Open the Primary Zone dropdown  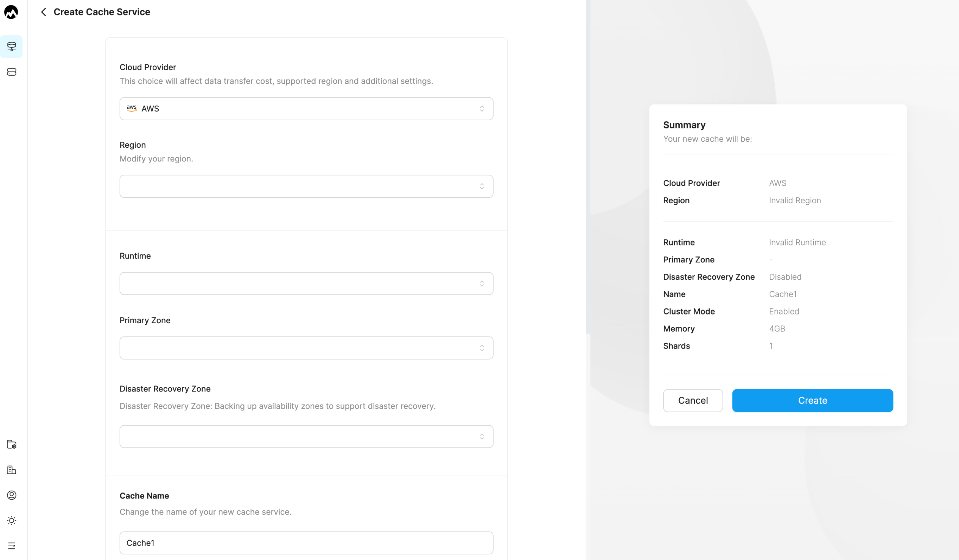click(306, 348)
